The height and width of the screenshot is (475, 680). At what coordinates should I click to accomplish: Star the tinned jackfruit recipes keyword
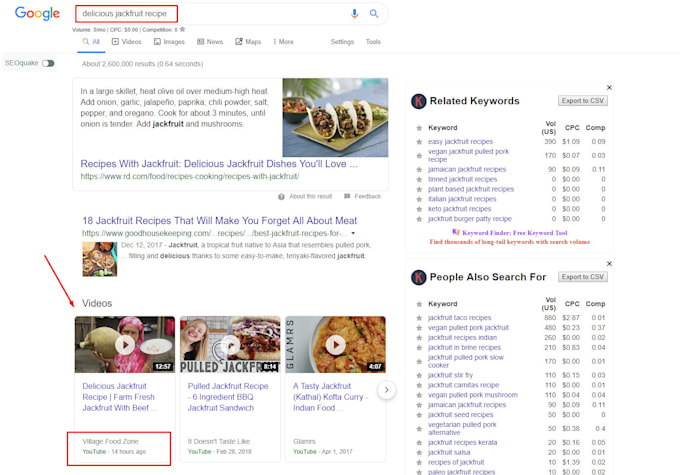[419, 180]
